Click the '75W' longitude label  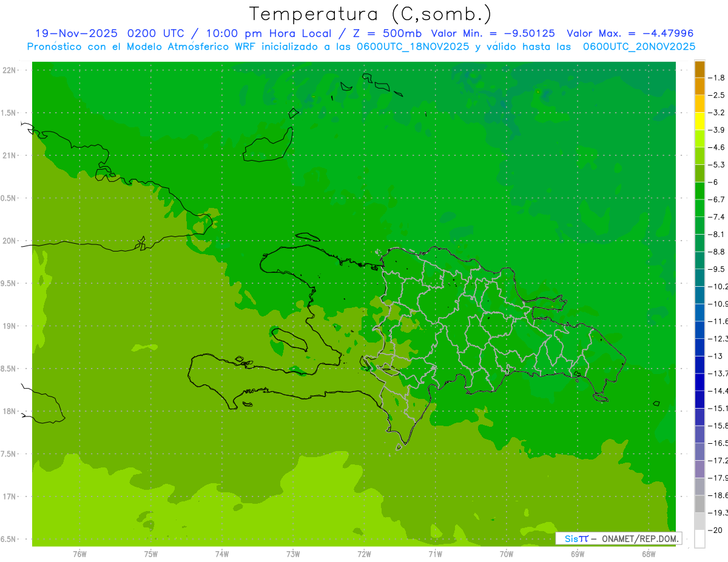151,554
